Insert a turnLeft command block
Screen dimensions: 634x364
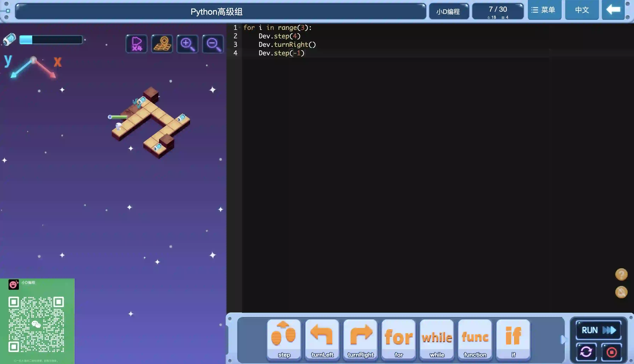(322, 339)
